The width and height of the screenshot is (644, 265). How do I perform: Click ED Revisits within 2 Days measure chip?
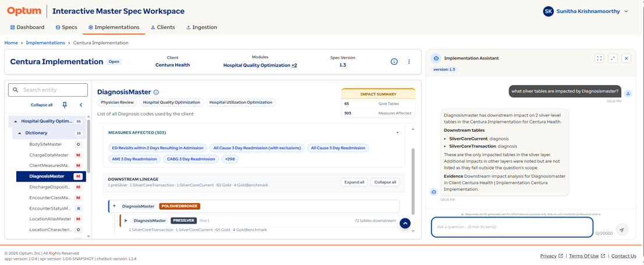(157, 148)
